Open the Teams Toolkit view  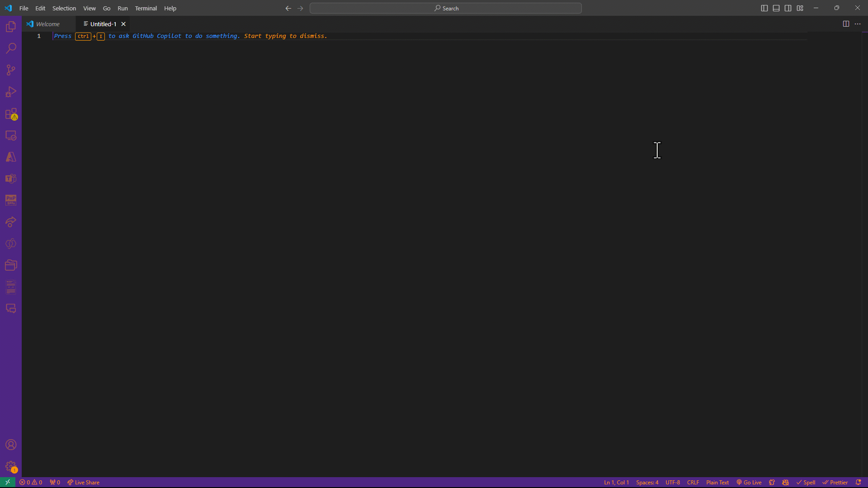click(x=11, y=178)
